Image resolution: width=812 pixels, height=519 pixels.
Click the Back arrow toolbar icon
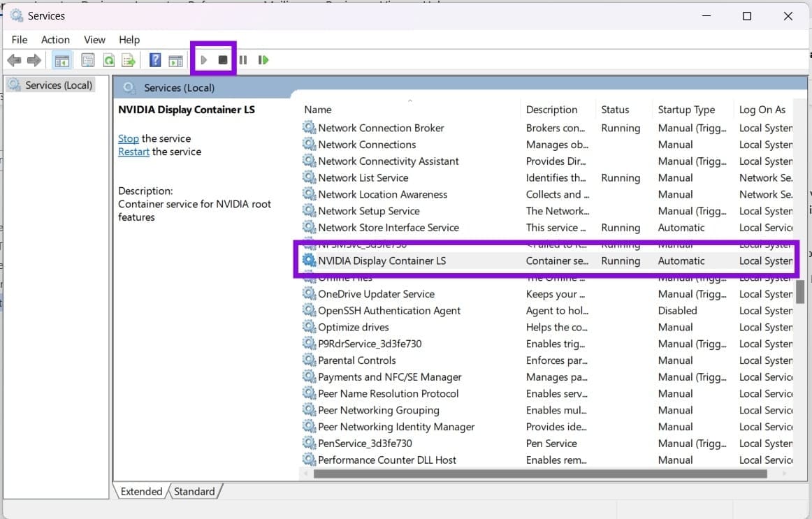click(x=14, y=61)
